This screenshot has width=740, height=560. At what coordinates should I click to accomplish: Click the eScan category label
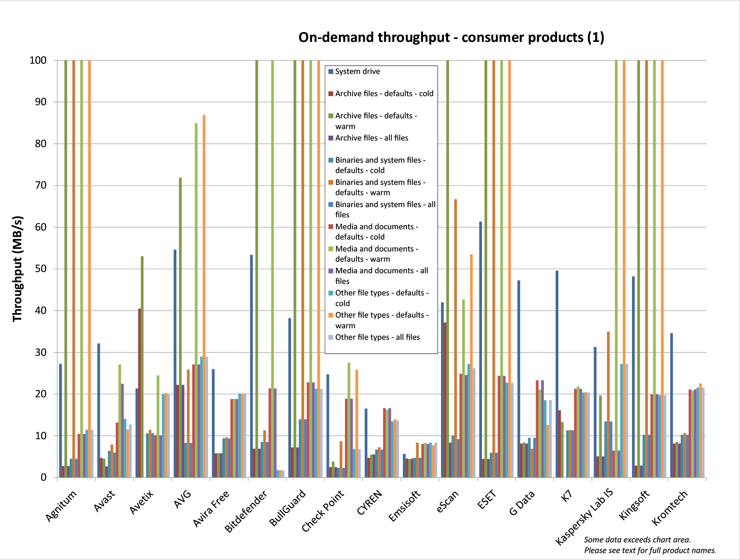[x=447, y=501]
